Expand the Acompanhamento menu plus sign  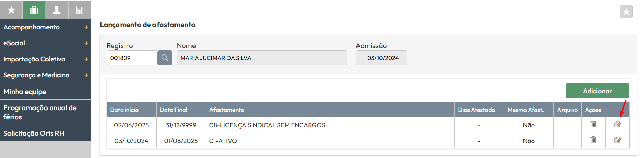point(86,27)
